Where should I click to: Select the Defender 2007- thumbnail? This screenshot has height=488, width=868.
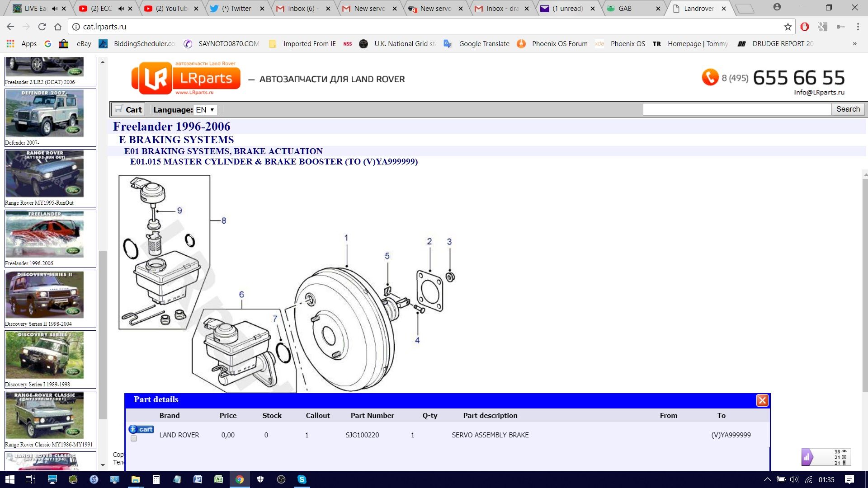[45, 113]
